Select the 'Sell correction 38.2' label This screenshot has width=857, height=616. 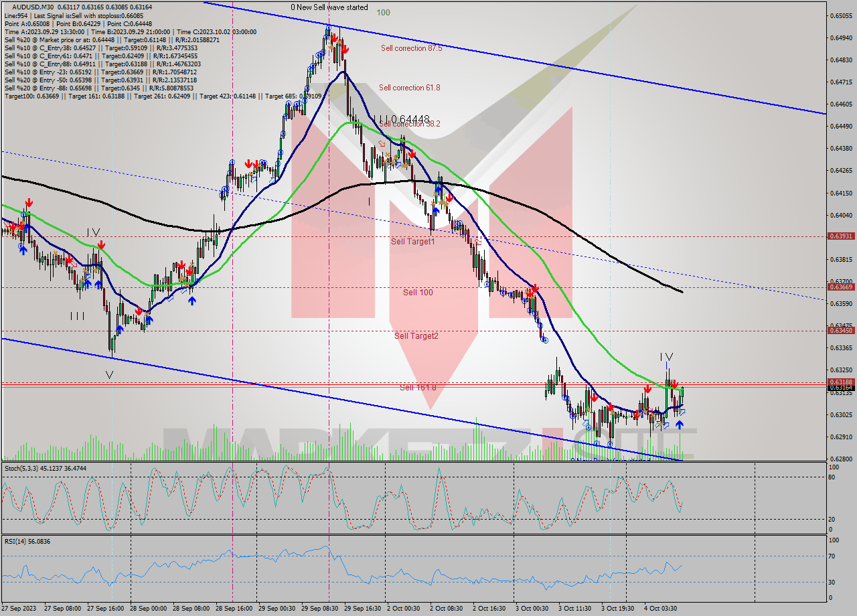(x=409, y=124)
